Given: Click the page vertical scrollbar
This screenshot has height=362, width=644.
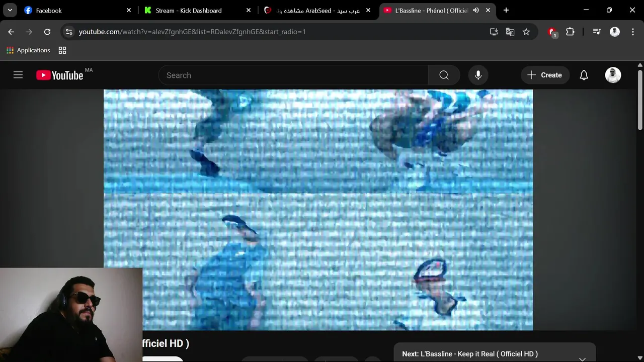Looking at the screenshot, I should click(640, 101).
